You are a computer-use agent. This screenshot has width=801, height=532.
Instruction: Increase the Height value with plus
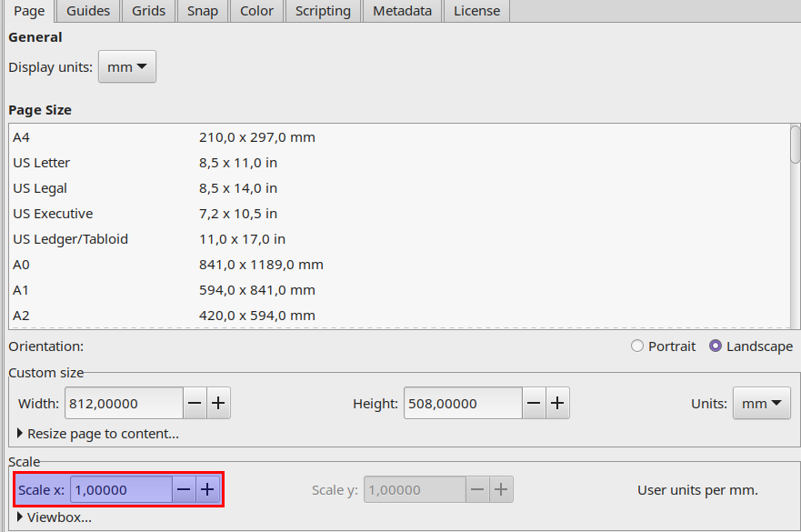coord(557,403)
